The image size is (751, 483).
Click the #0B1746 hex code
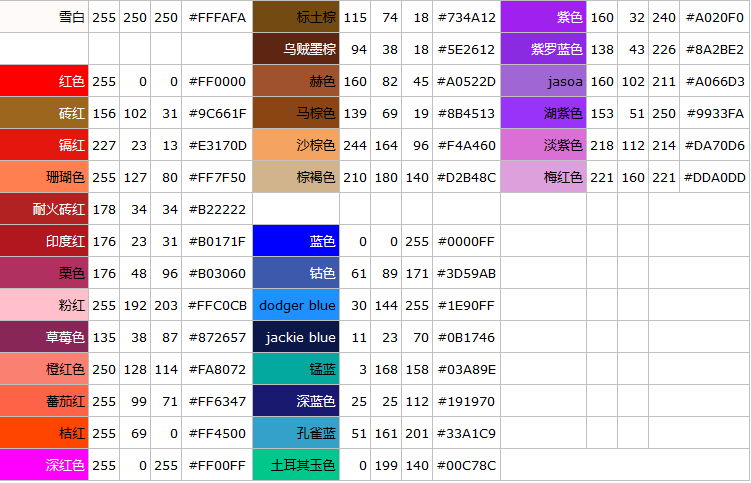[467, 338]
